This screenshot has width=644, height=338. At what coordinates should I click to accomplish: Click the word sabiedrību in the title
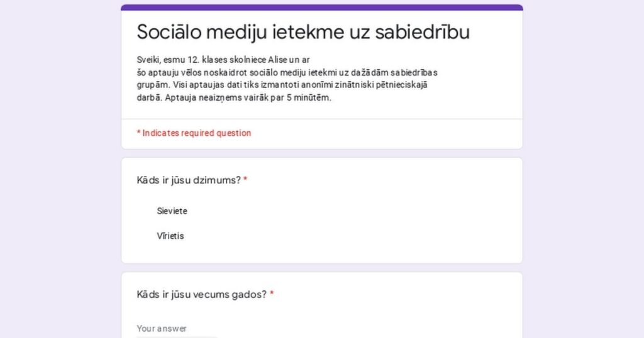coord(422,32)
